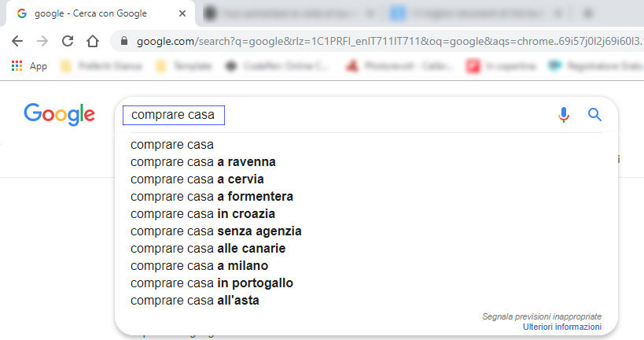
Task: Select 'comprare casa in croazia' suggestion
Action: click(x=203, y=214)
